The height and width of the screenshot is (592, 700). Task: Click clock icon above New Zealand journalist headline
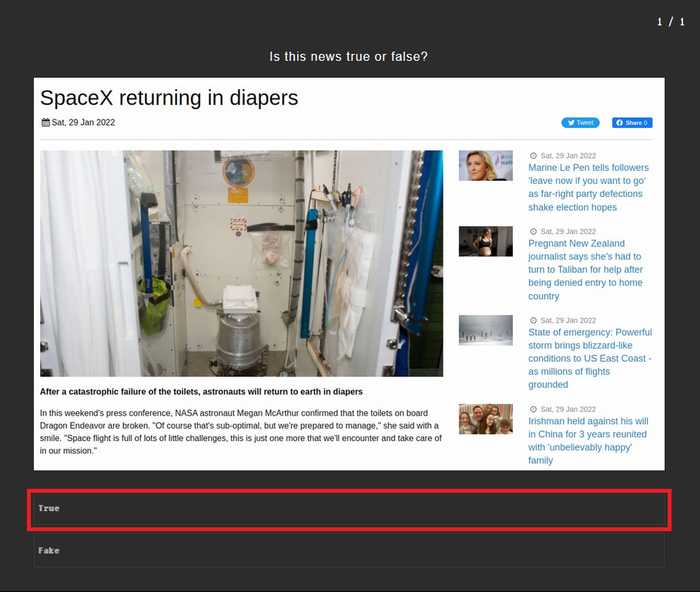tap(533, 232)
